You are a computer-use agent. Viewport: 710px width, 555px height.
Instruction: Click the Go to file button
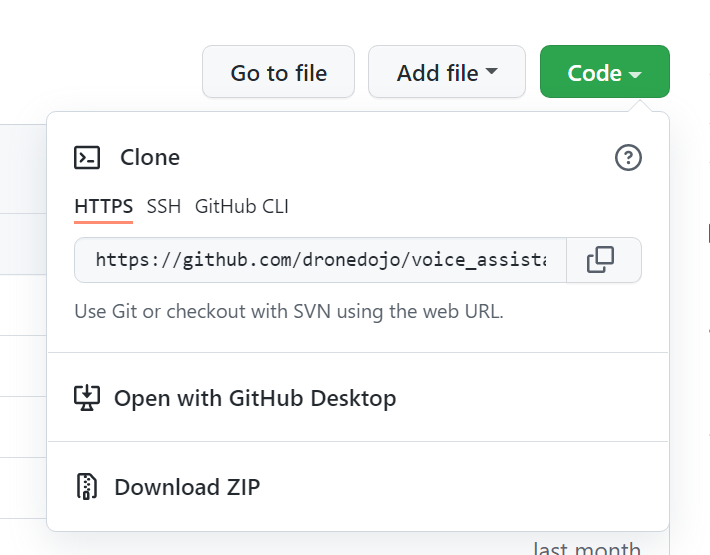(278, 72)
